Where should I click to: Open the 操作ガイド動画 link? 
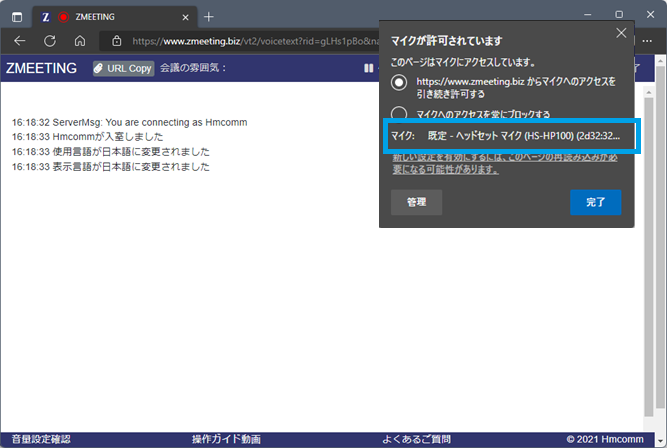[226, 439]
